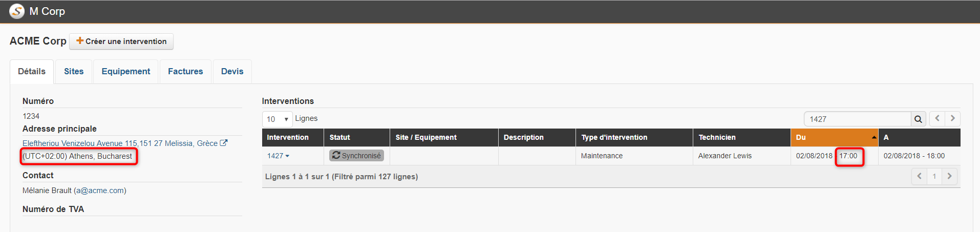Select the Factures tab
This screenshot has width=980, height=232.
tap(185, 71)
